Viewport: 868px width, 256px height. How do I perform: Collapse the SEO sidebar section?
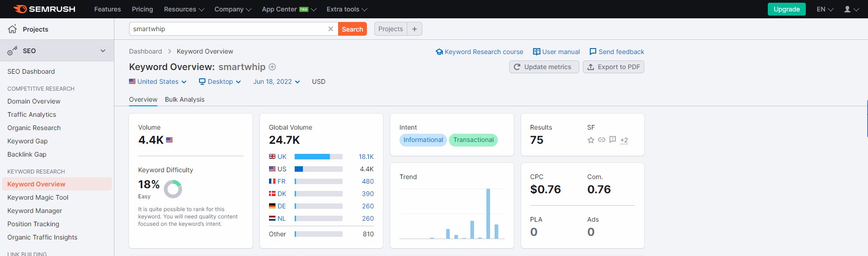point(103,51)
